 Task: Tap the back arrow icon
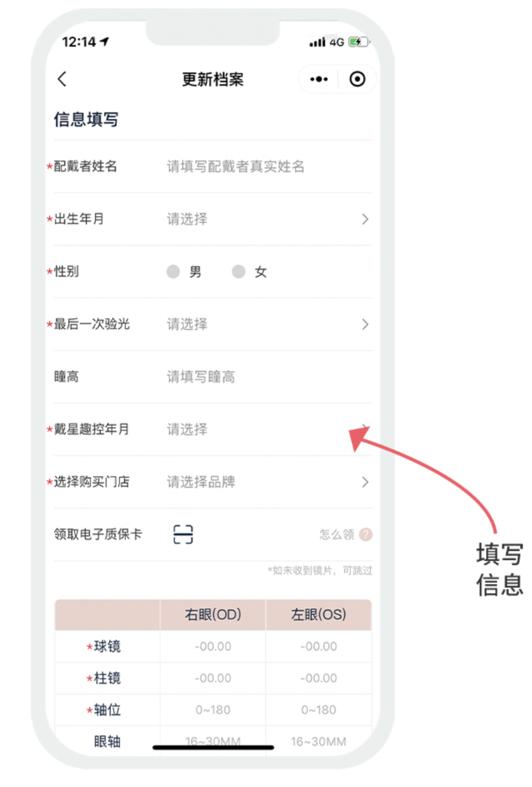point(62,79)
